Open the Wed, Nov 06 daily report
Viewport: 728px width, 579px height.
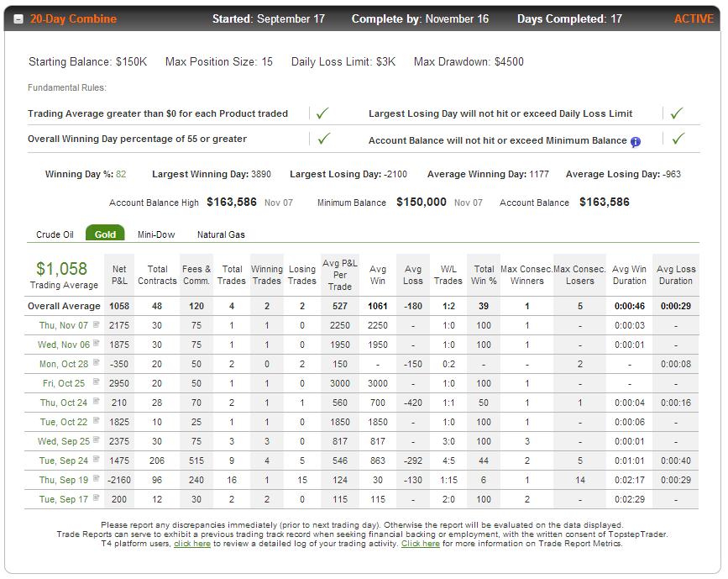(x=64, y=345)
